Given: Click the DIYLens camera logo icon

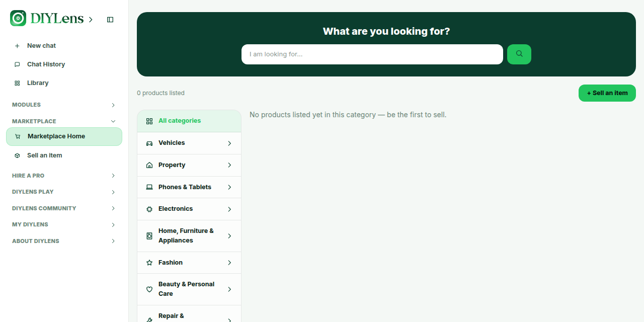Looking at the screenshot, I should coord(18,18).
